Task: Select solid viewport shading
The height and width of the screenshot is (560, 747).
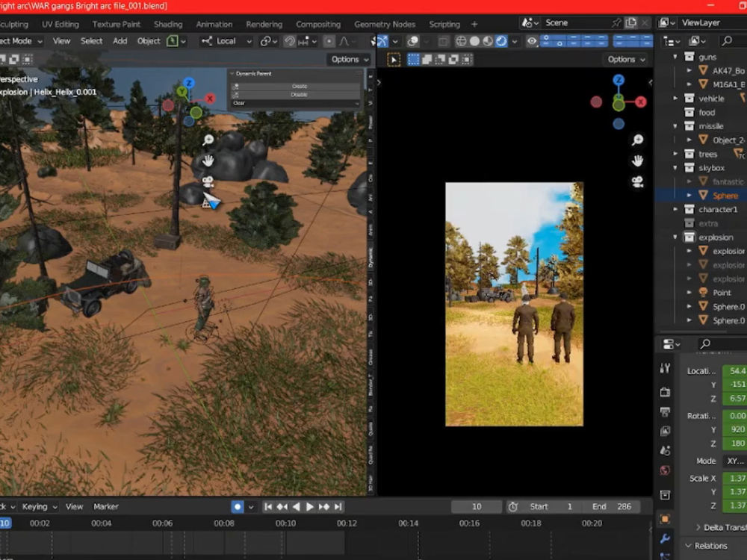Action: point(474,41)
